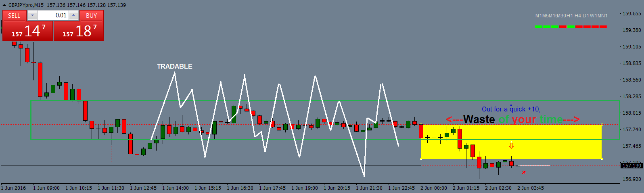Select the red X marker below candles

[524, 172]
